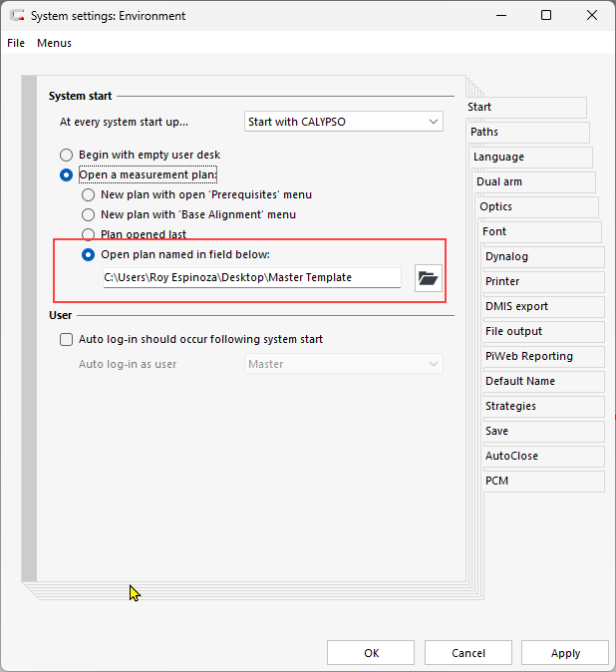Screen dimensions: 616x672
Task: Switch to the Printer tab
Action: tap(544, 281)
